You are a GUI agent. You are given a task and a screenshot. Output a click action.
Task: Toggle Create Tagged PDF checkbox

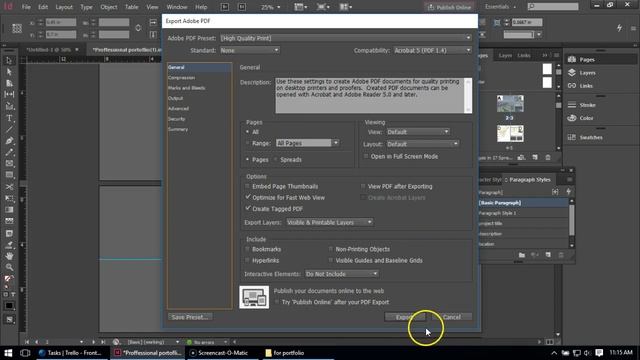pyautogui.click(x=248, y=209)
